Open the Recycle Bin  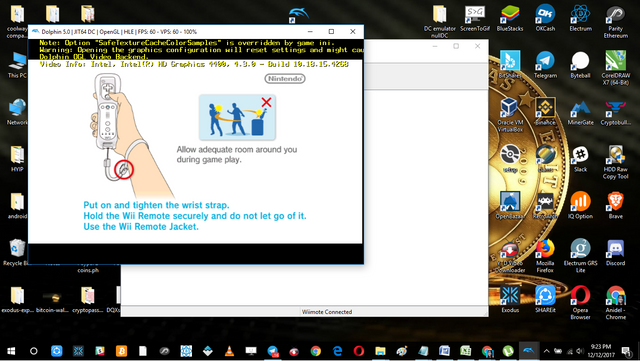pyautogui.click(x=17, y=252)
